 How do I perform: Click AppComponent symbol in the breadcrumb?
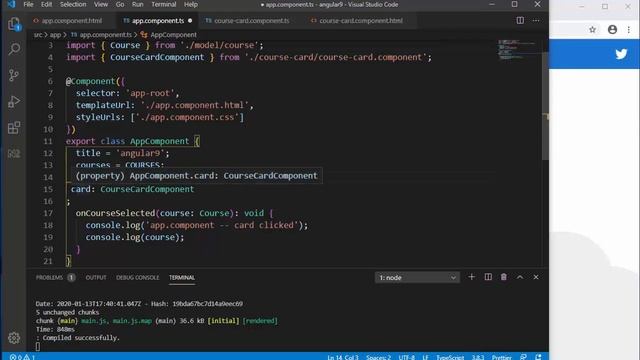point(173,35)
